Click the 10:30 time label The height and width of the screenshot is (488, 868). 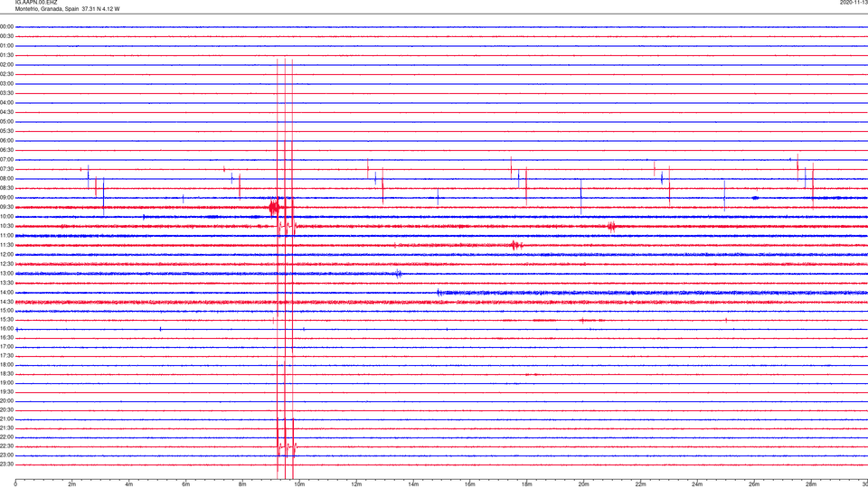6,226
